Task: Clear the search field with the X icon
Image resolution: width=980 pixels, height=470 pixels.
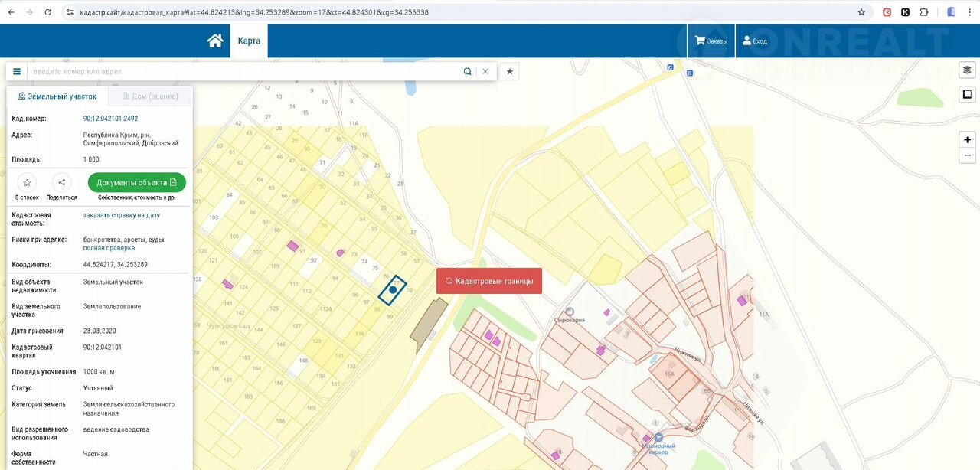Action: click(485, 71)
